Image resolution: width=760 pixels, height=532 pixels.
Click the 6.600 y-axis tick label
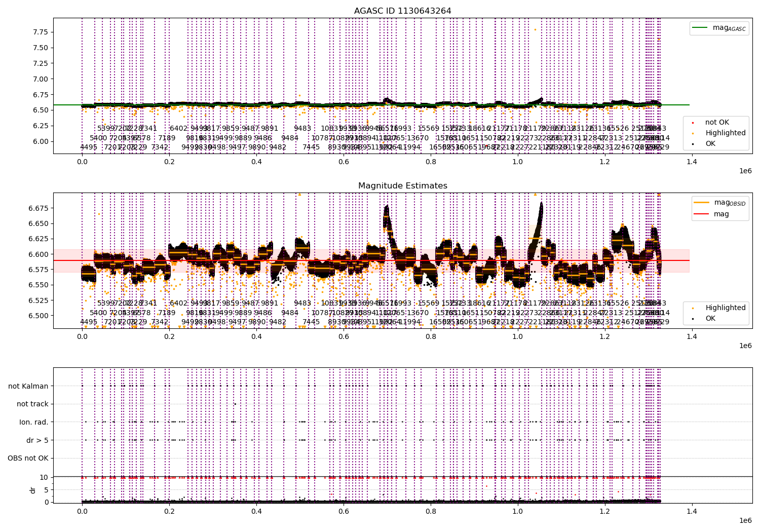(39, 254)
